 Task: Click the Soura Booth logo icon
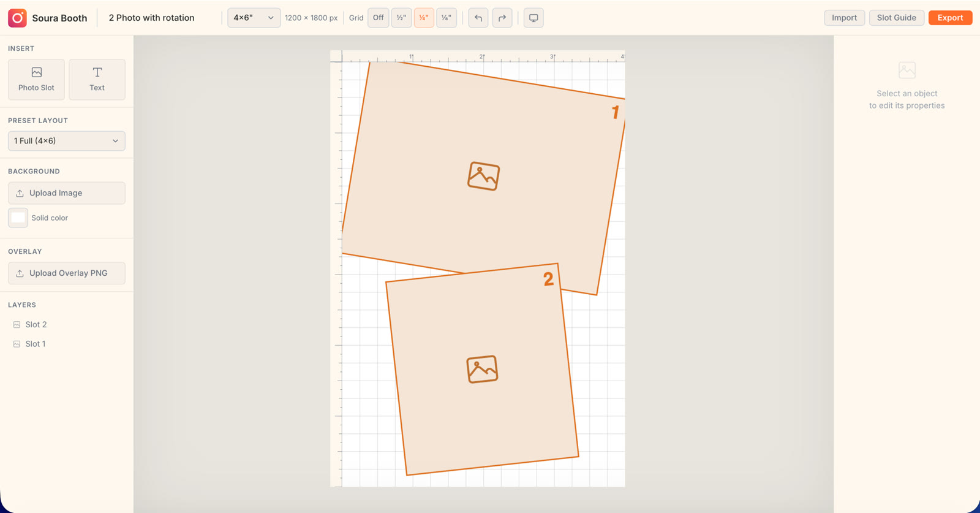point(17,18)
